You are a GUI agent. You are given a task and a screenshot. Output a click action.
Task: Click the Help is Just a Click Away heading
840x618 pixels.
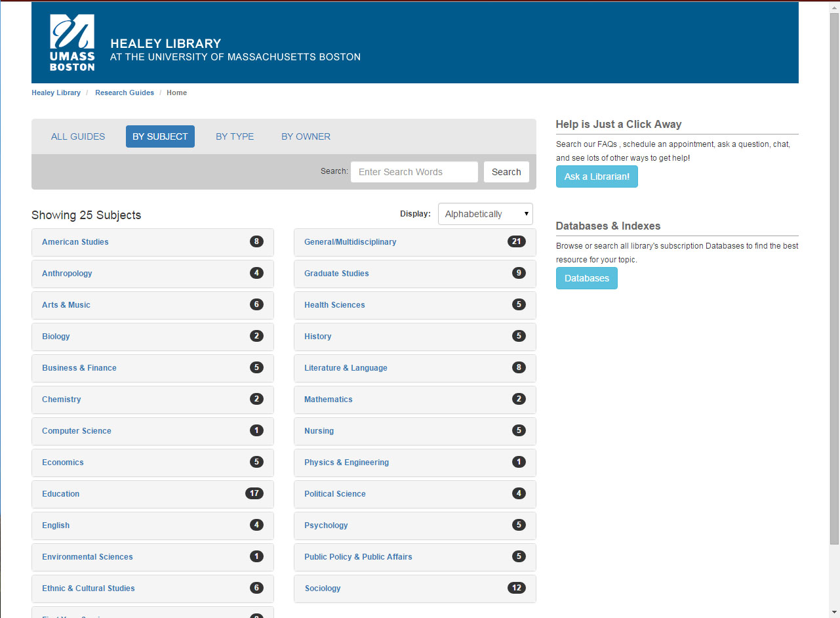pyautogui.click(x=618, y=124)
